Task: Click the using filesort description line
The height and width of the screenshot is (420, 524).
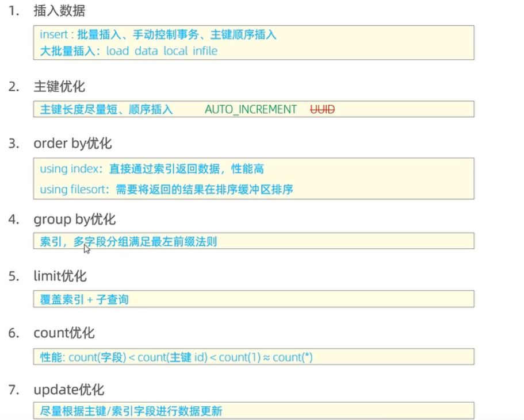Action: point(166,189)
